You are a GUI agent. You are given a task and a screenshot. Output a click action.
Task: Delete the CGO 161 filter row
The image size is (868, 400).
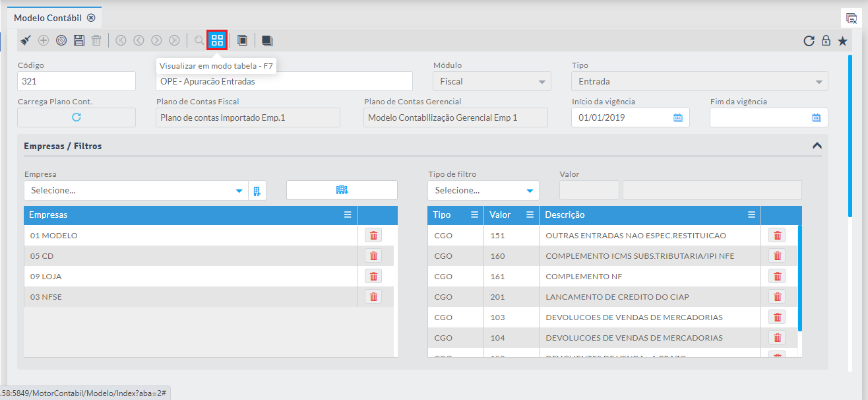point(777,277)
